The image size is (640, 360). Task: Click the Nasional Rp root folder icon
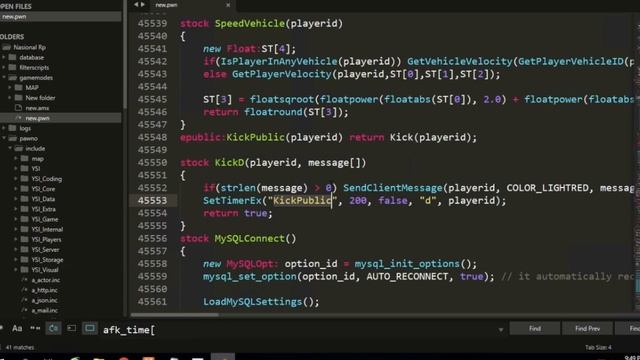click(6, 47)
